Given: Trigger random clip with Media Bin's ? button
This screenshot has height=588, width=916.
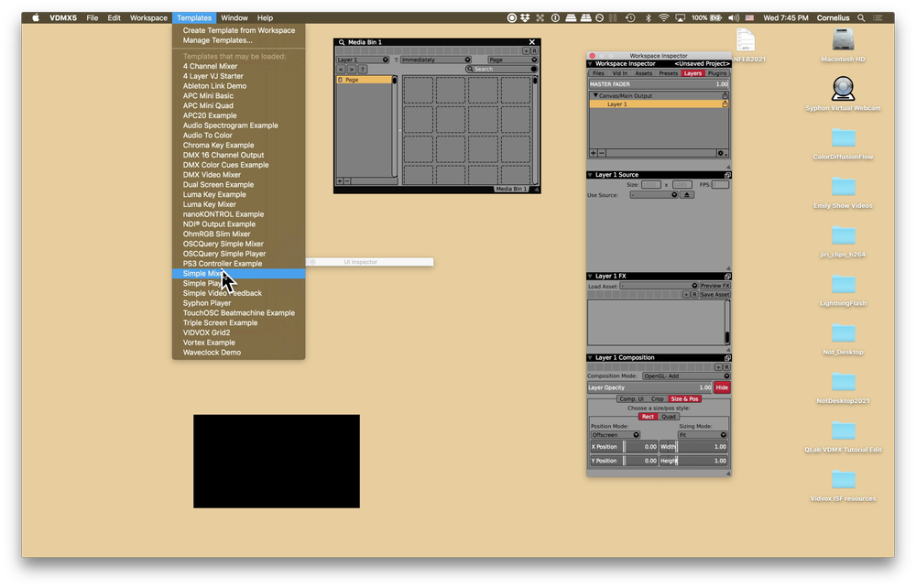Looking at the screenshot, I should (362, 69).
